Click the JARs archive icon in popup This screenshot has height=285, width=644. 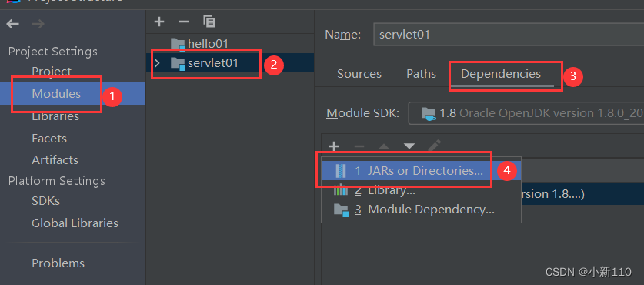point(341,171)
